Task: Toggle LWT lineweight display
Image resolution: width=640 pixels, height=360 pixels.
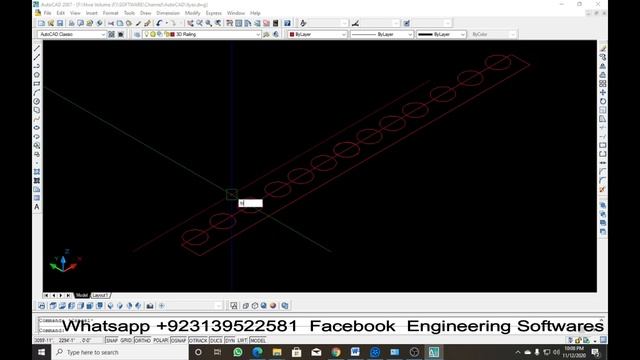Action: 242,340
